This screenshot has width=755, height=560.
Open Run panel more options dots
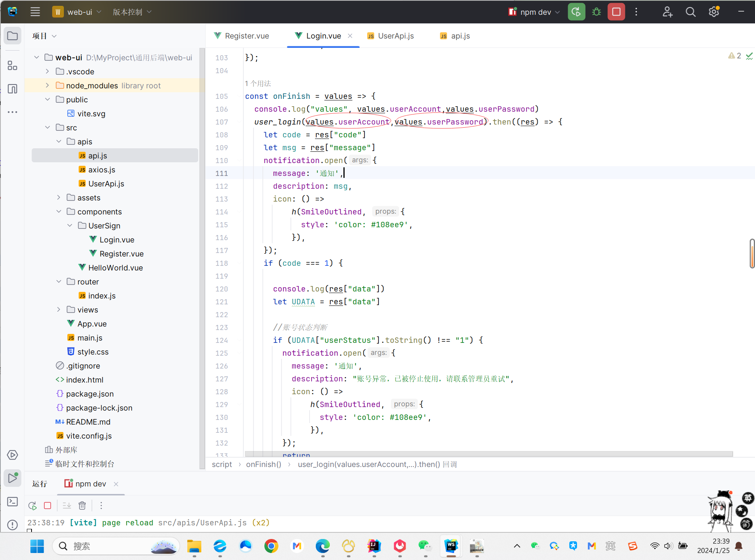(x=101, y=506)
